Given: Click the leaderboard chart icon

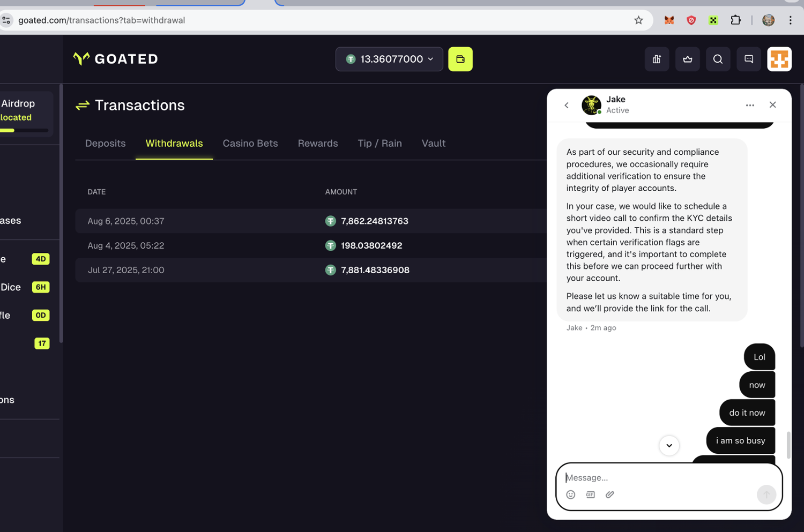Looking at the screenshot, I should coord(657,59).
